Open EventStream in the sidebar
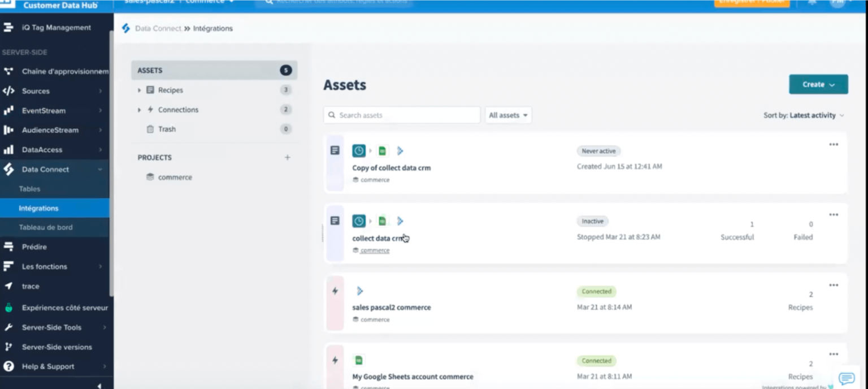This screenshot has width=868, height=389. pyautogui.click(x=44, y=111)
